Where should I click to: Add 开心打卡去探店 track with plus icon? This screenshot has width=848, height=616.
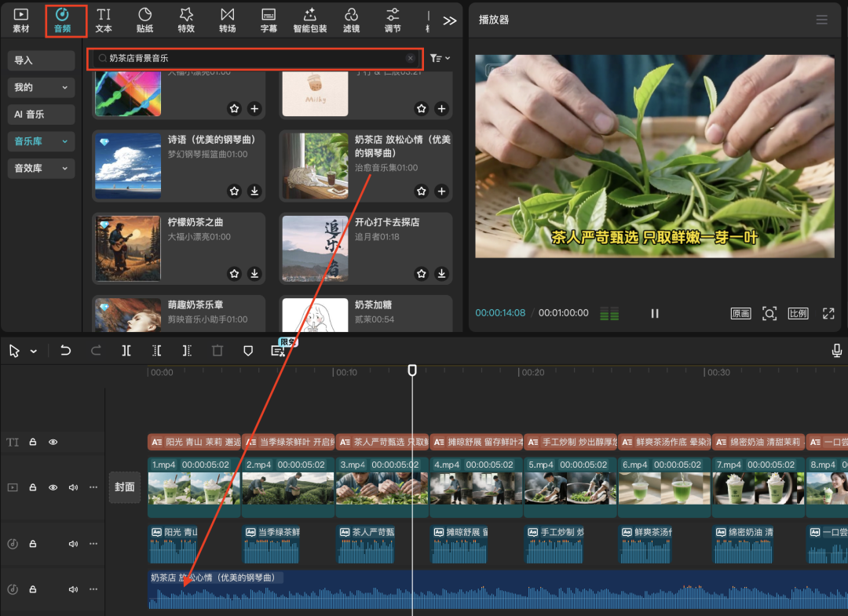click(x=441, y=274)
